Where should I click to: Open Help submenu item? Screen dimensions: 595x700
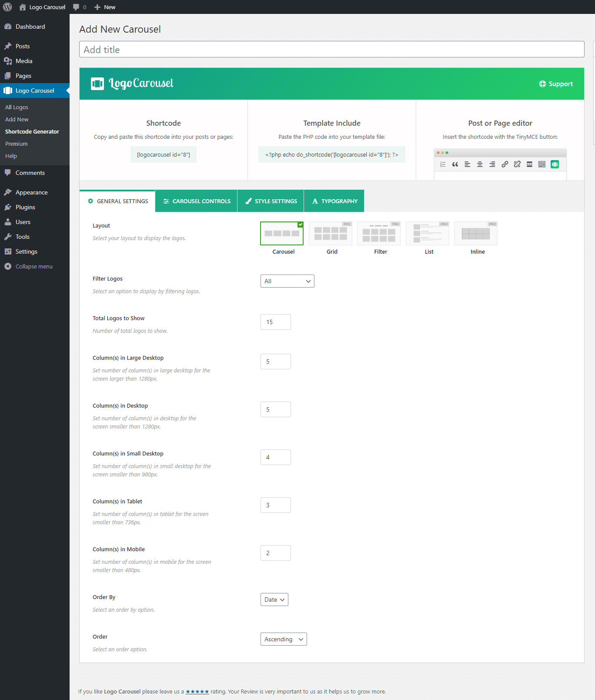pos(11,156)
